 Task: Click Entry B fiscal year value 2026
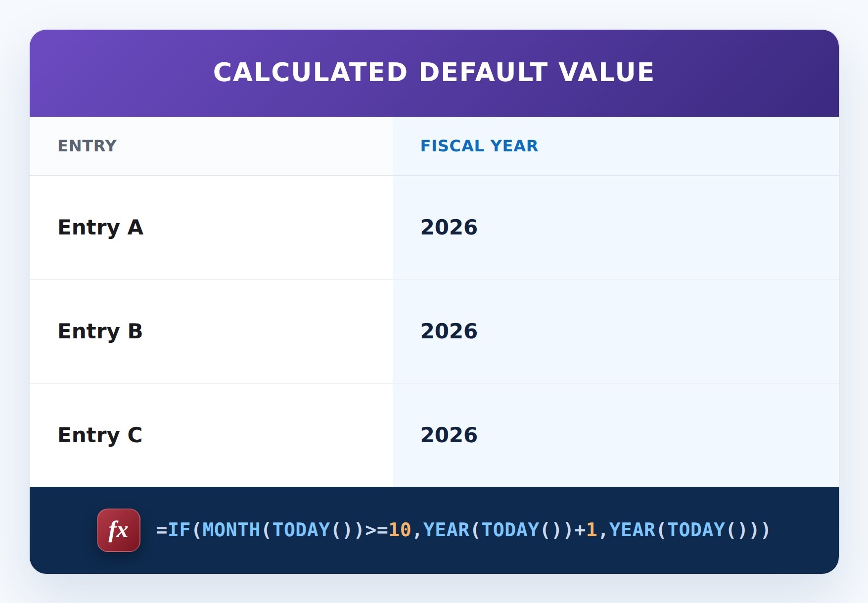pyautogui.click(x=449, y=331)
